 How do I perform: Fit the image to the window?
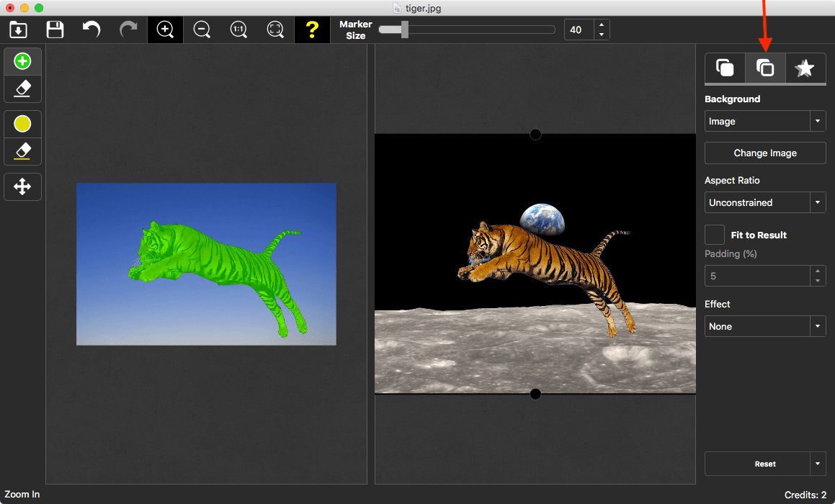click(x=275, y=30)
